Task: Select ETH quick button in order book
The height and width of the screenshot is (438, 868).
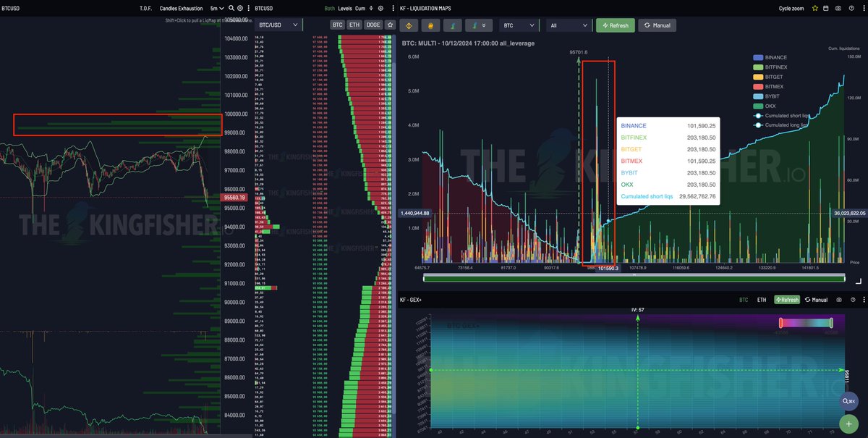Action: point(354,25)
